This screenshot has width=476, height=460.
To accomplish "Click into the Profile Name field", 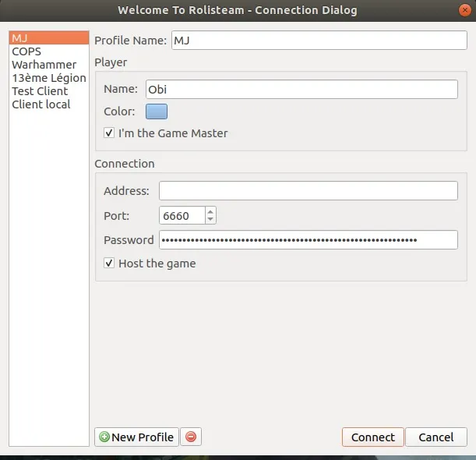I will point(319,40).
